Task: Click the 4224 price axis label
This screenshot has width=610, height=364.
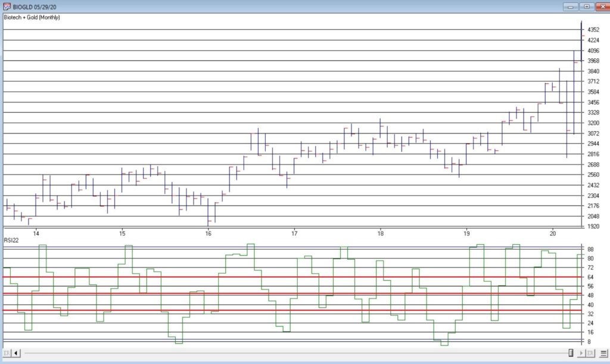Action: point(593,40)
